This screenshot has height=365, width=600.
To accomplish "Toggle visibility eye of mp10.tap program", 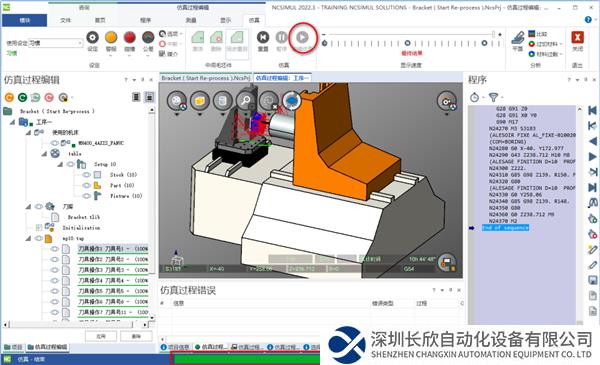I will (39, 238).
